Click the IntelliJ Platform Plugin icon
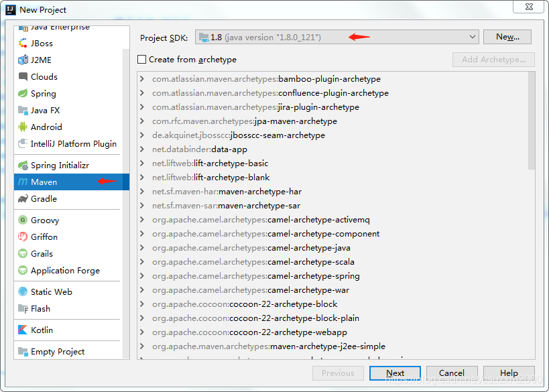 (23, 143)
